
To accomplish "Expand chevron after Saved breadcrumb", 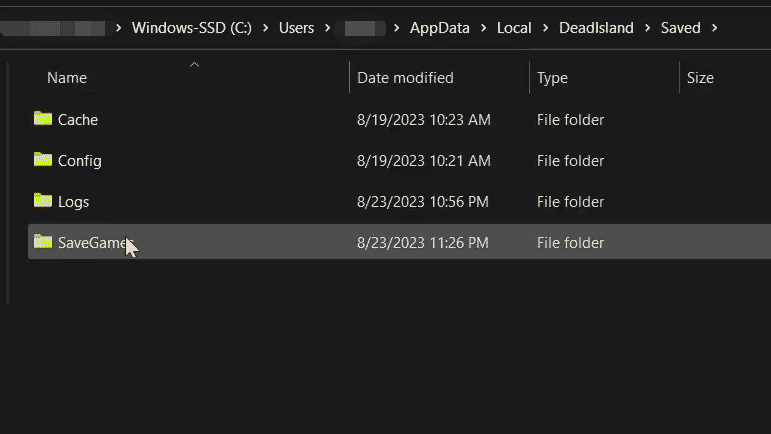I will pyautogui.click(x=714, y=28).
